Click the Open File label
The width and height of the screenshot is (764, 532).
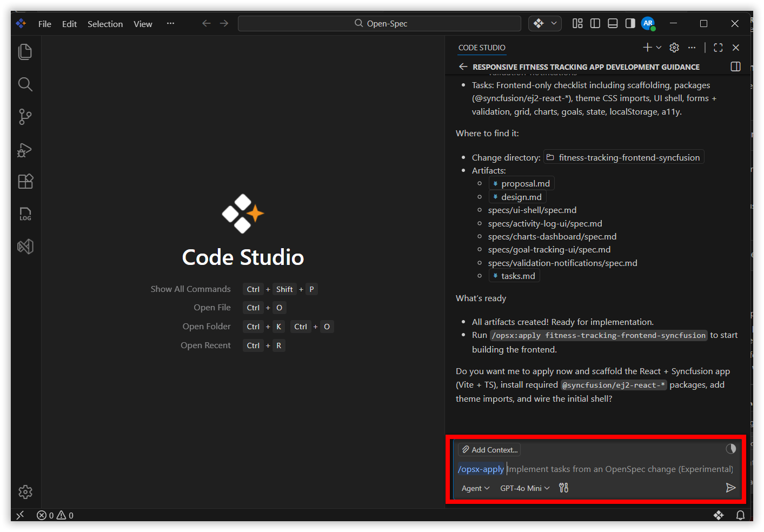tap(212, 308)
